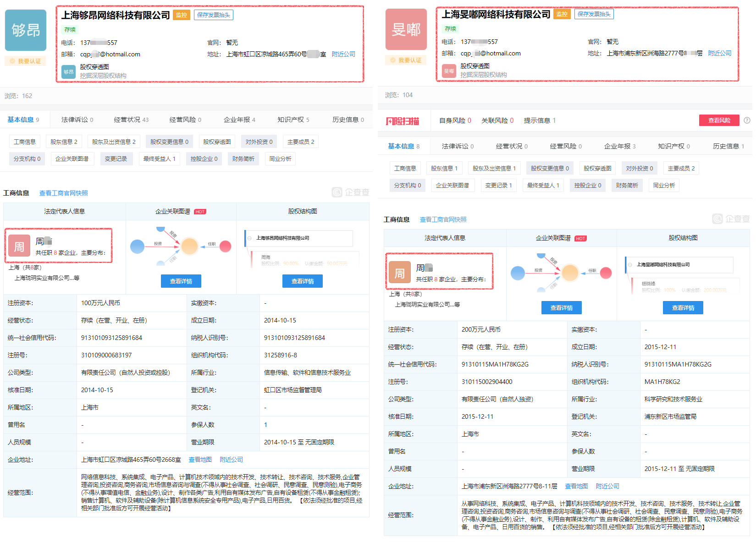Image resolution: width=756 pixels, height=542 pixels.
Task: Click the 我要认证 badge under 旻嘟 logo
Action: (x=406, y=60)
